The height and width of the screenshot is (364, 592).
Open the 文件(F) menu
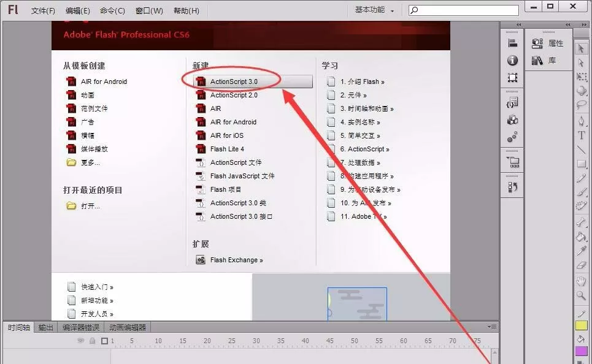pyautogui.click(x=43, y=11)
